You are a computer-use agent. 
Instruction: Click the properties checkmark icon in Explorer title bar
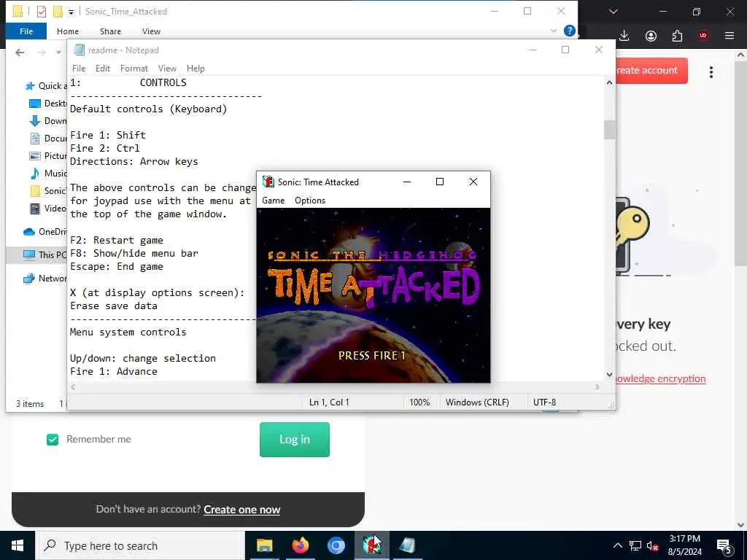[x=42, y=12]
